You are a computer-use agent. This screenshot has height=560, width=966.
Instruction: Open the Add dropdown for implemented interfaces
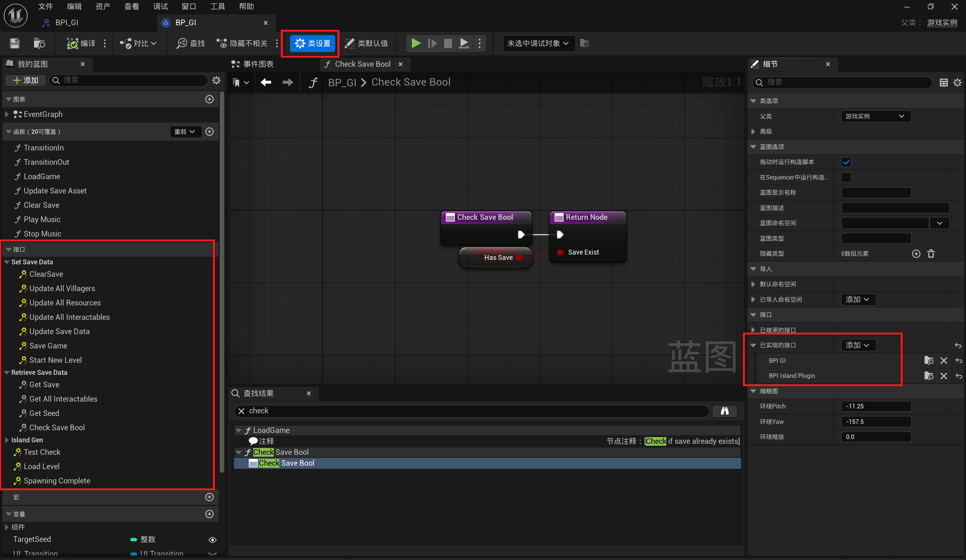click(x=858, y=345)
